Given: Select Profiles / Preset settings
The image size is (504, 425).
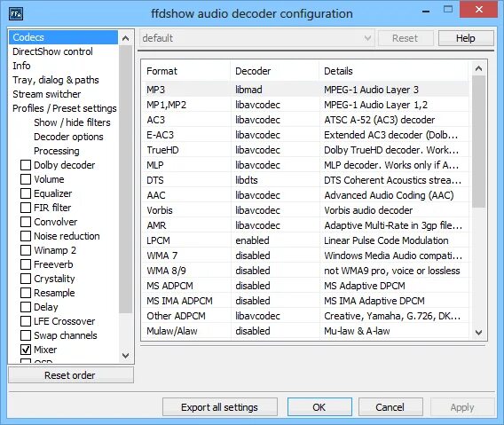Looking at the screenshot, I should (x=65, y=108).
